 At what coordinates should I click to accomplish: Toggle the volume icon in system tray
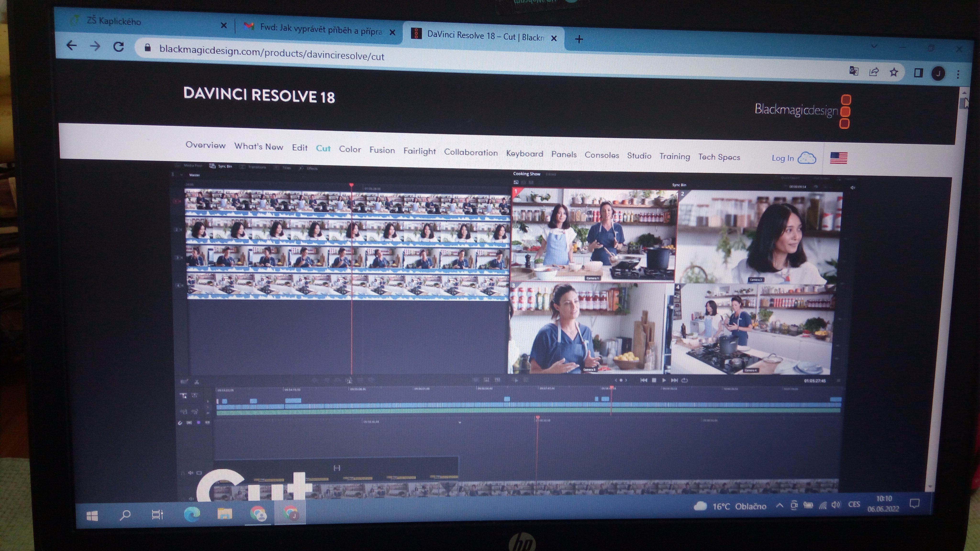click(x=836, y=505)
